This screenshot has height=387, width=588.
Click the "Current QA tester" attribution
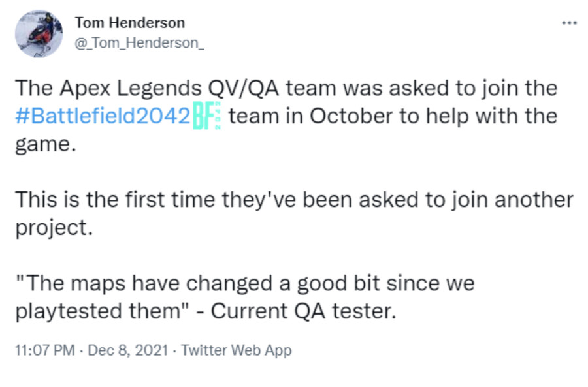click(304, 312)
